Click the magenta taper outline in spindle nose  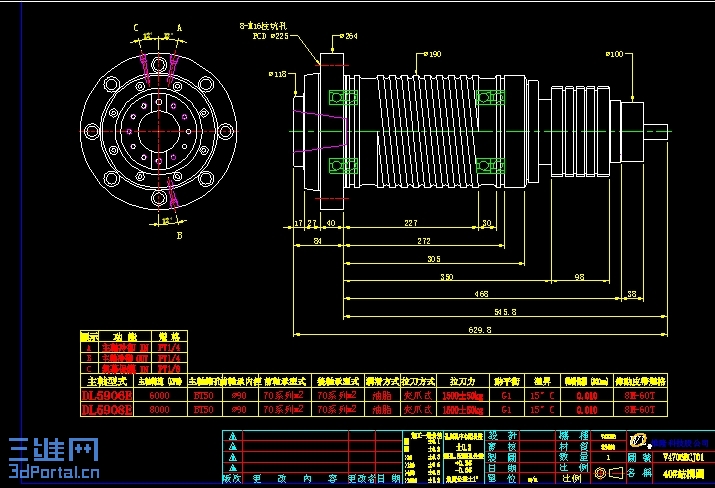pyautogui.click(x=321, y=131)
